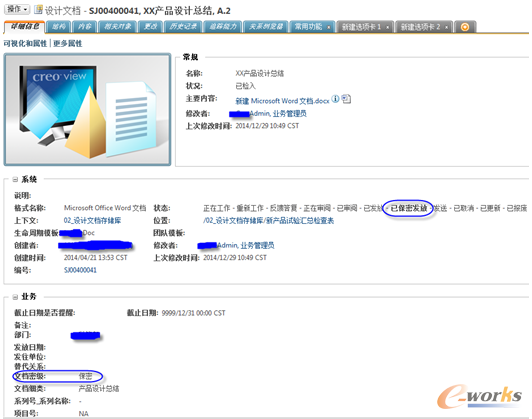The height and width of the screenshot is (419, 532).
Task: Collapse the 业务 section
Action: tap(15, 297)
